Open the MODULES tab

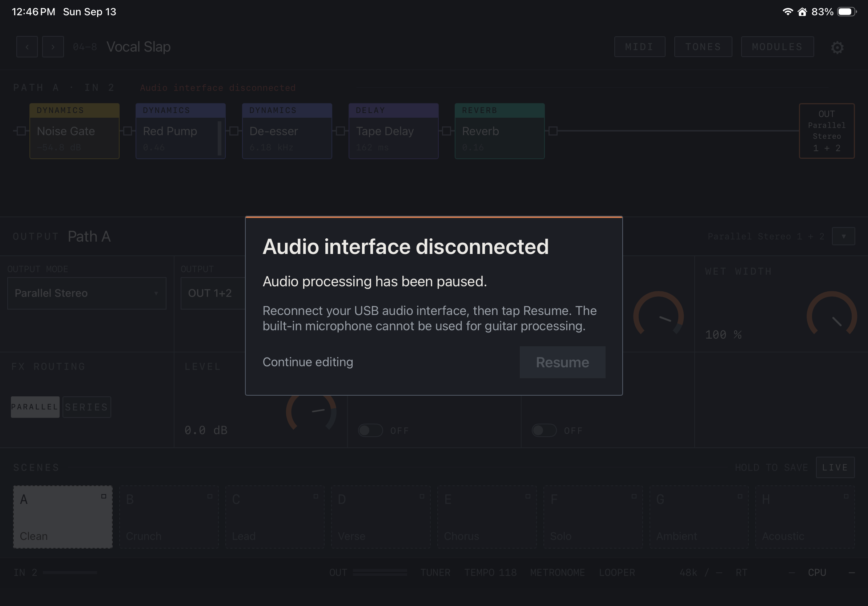tap(777, 47)
